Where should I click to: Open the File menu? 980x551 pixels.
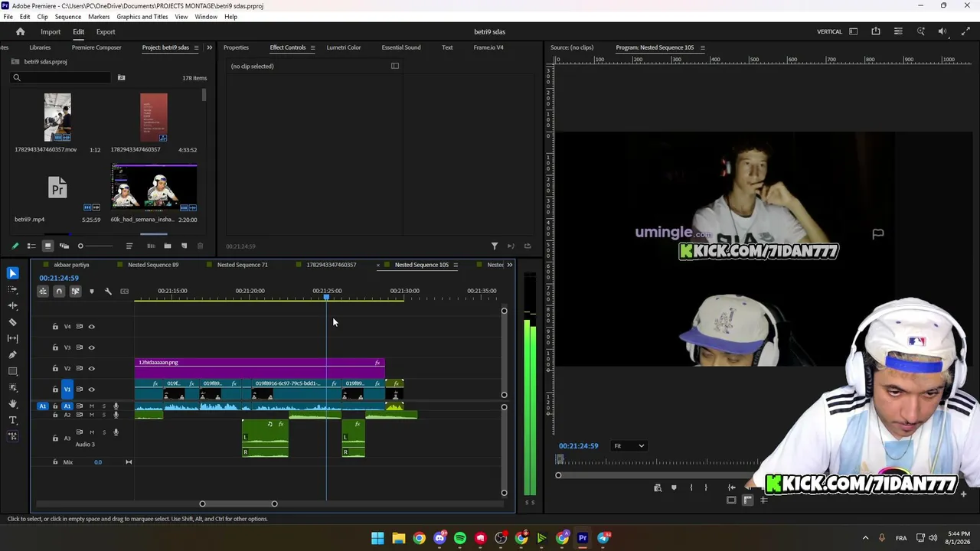coord(8,16)
